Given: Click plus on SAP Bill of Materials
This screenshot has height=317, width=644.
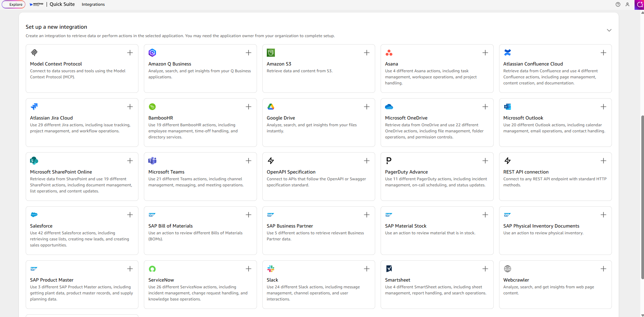Looking at the screenshot, I should tap(249, 215).
